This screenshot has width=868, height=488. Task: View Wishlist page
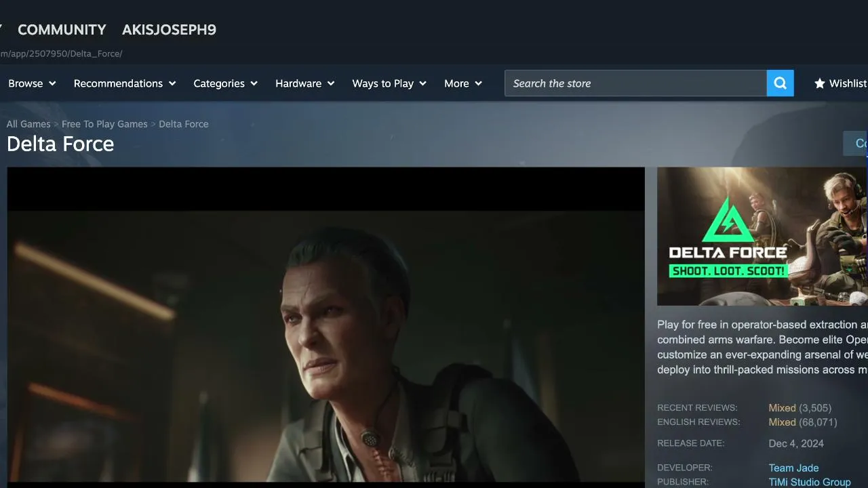click(848, 83)
